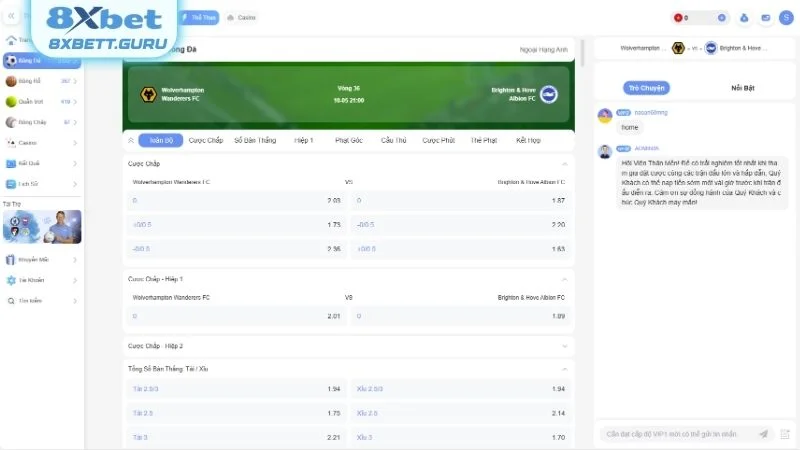Open the Lịch Sử history icon

click(x=11, y=184)
